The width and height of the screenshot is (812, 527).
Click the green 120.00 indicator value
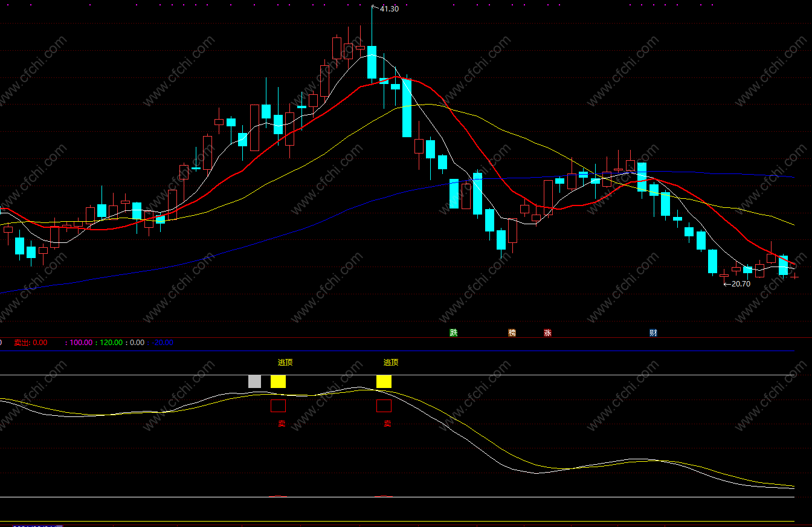coord(111,343)
